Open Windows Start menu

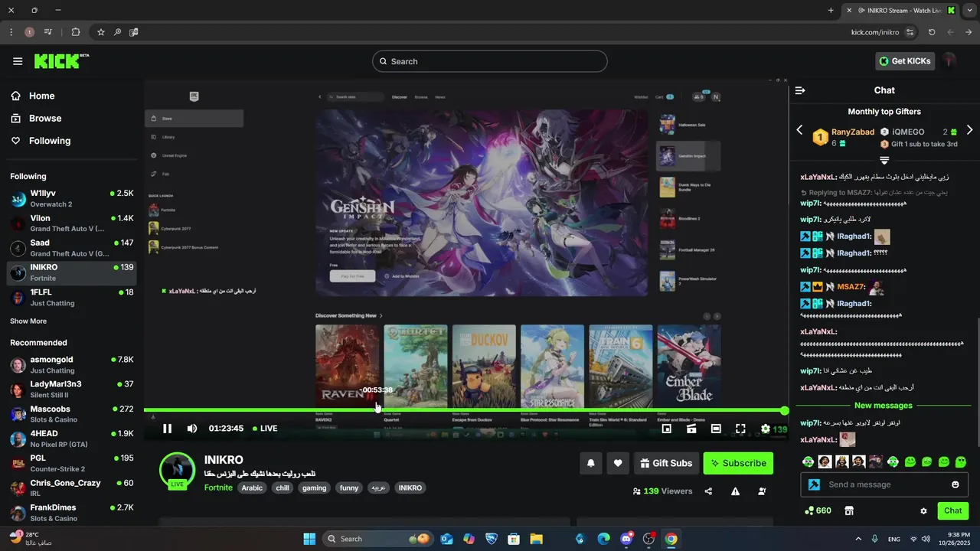309,539
